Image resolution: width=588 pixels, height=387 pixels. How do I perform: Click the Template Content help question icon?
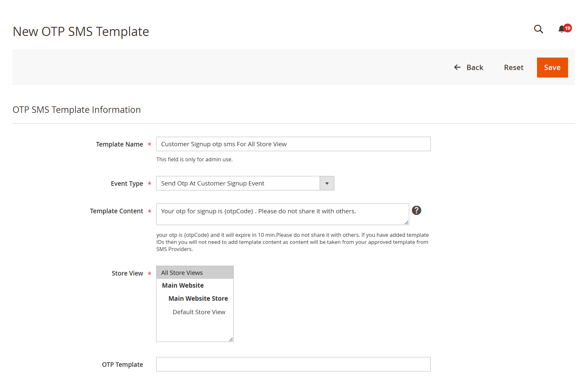pos(416,210)
